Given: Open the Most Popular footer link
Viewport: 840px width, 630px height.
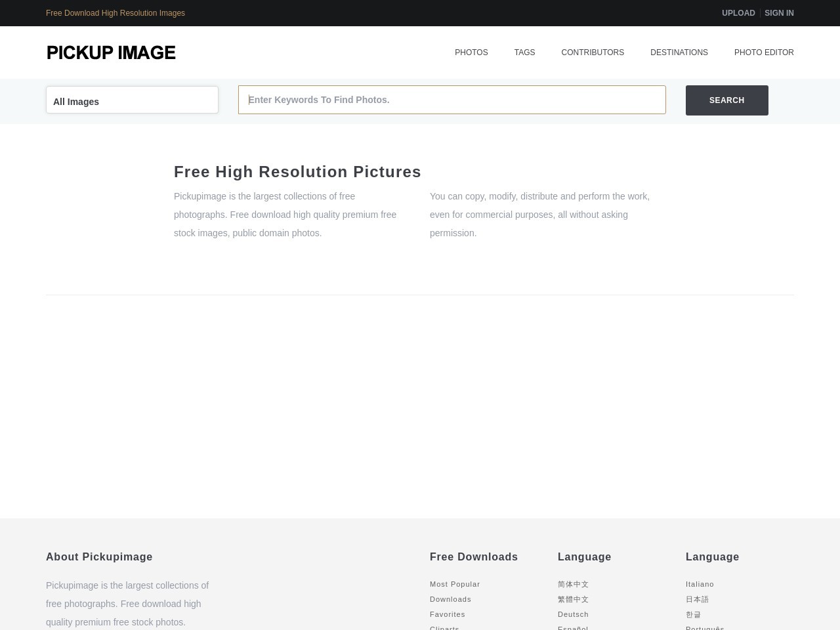Looking at the screenshot, I should pos(455,584).
